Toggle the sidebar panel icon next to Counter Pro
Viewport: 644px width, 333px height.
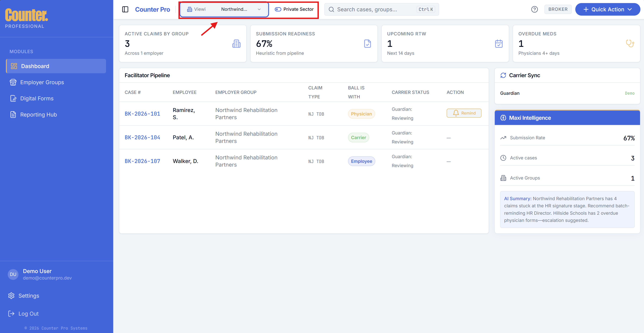coord(125,9)
